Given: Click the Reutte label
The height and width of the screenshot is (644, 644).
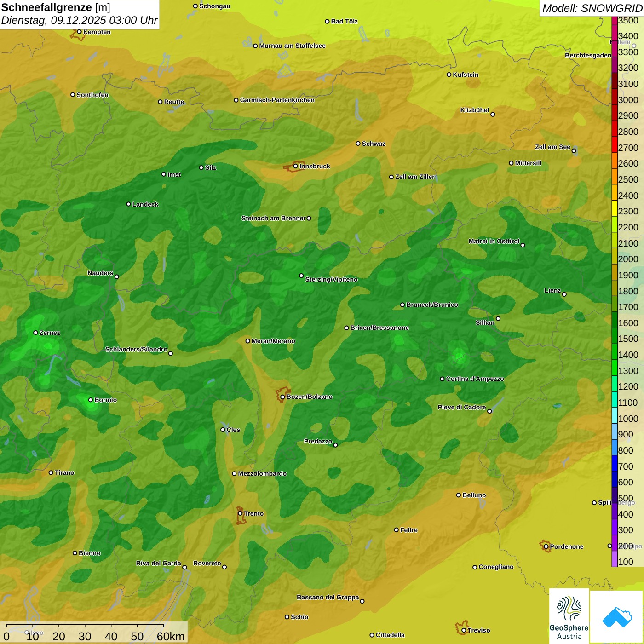Looking at the screenshot, I should [174, 102].
